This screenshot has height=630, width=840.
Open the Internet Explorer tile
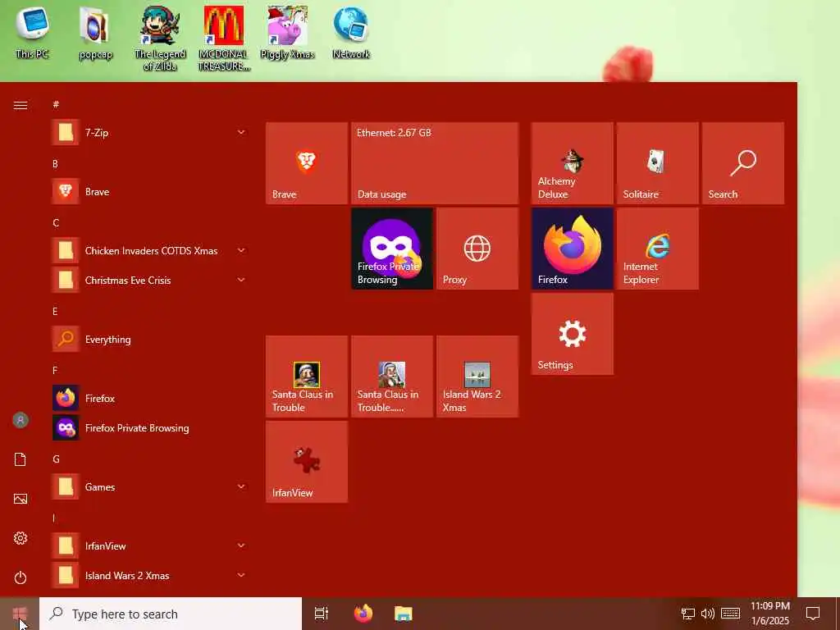click(x=657, y=249)
